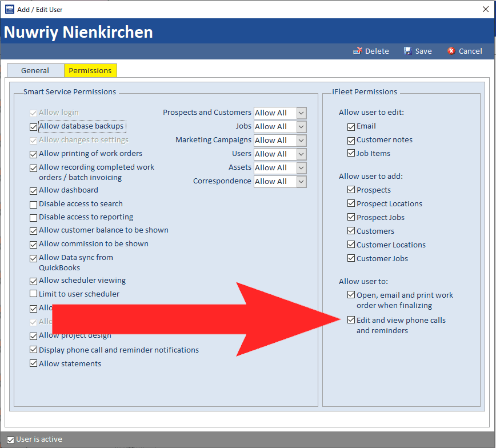Image resolution: width=496 pixels, height=448 pixels.
Task: Open the Jobs permission dropdown
Action: 301,126
